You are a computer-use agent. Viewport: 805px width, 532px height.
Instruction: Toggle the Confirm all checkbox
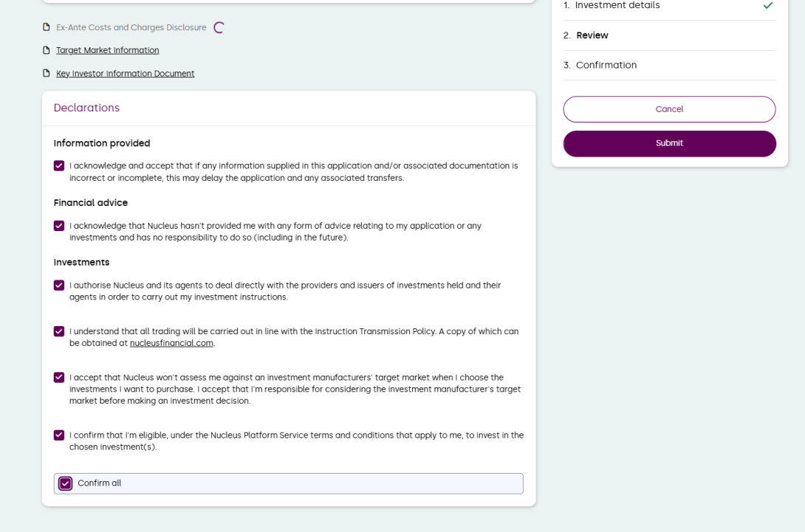(x=66, y=483)
